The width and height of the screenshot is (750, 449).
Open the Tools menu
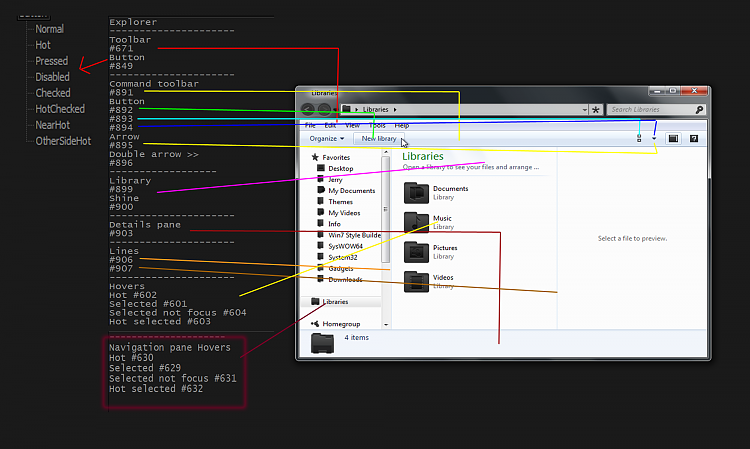click(x=377, y=125)
